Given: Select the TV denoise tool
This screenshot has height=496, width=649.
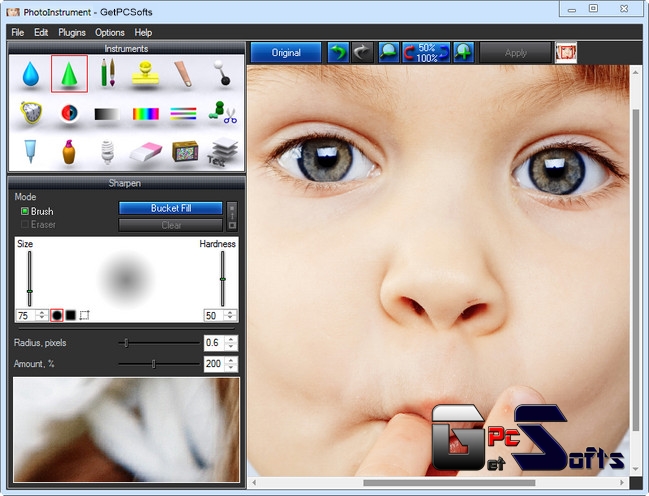Looking at the screenshot, I should coord(185,151).
